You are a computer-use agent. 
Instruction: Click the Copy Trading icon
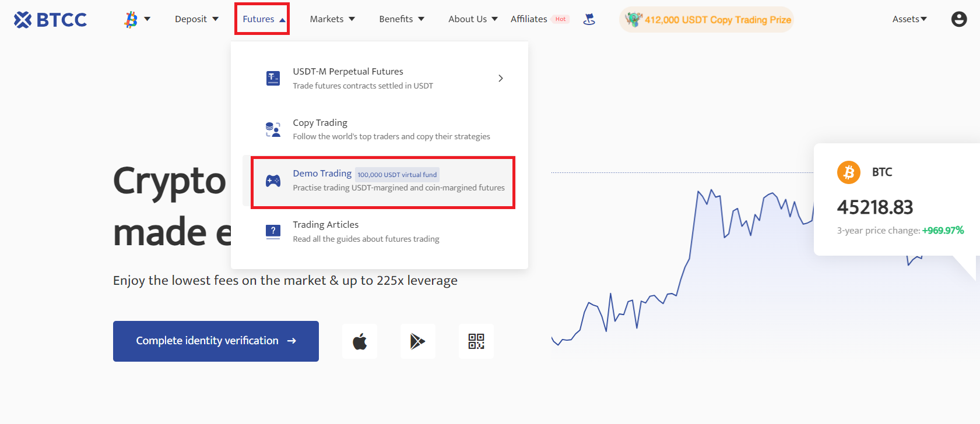pyautogui.click(x=273, y=129)
